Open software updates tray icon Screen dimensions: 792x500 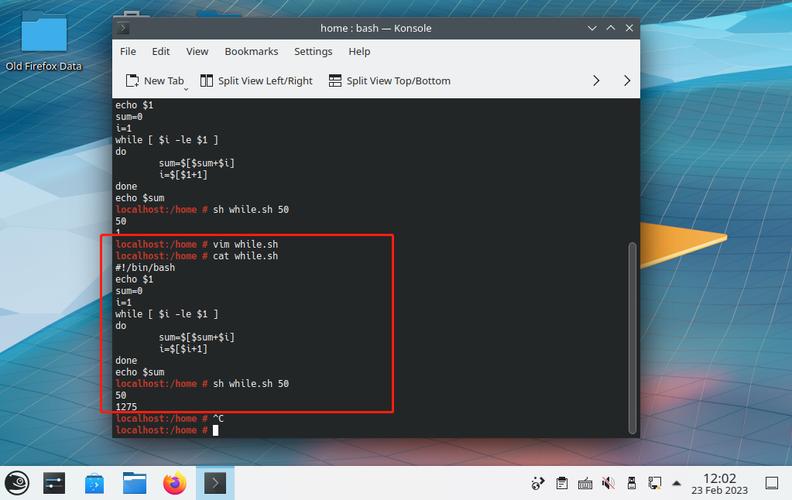[x=538, y=483]
